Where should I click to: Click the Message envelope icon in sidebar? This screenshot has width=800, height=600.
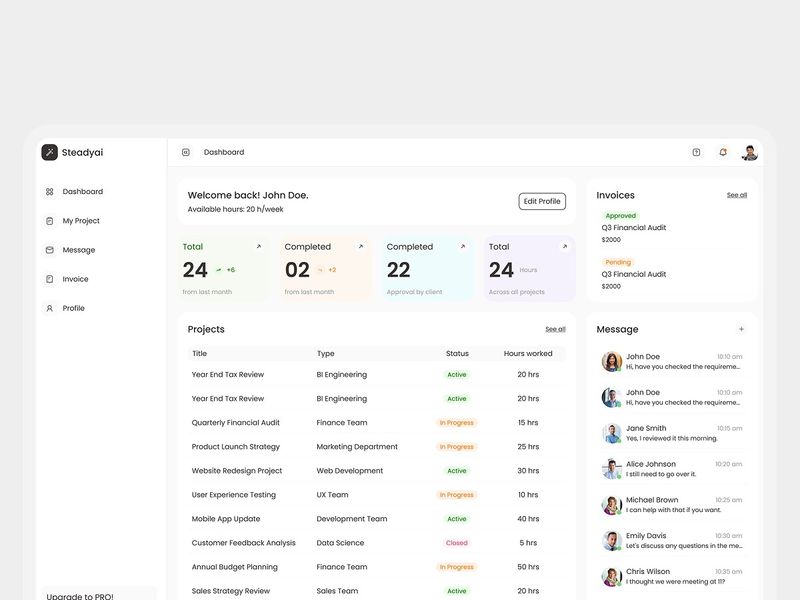point(50,249)
